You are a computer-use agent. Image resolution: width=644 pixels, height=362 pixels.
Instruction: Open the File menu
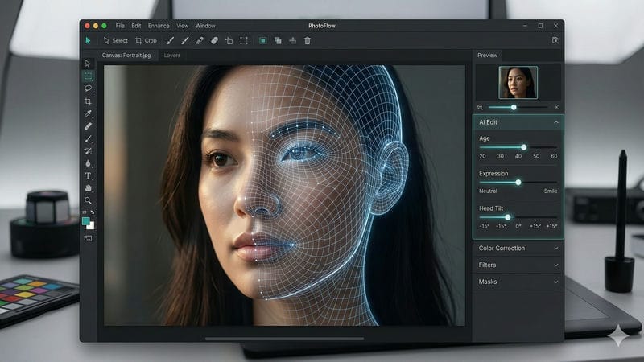[120, 26]
